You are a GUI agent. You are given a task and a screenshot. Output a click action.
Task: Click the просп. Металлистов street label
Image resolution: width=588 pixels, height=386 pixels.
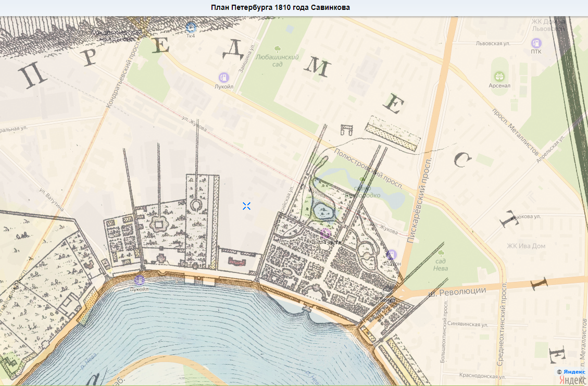point(515,132)
